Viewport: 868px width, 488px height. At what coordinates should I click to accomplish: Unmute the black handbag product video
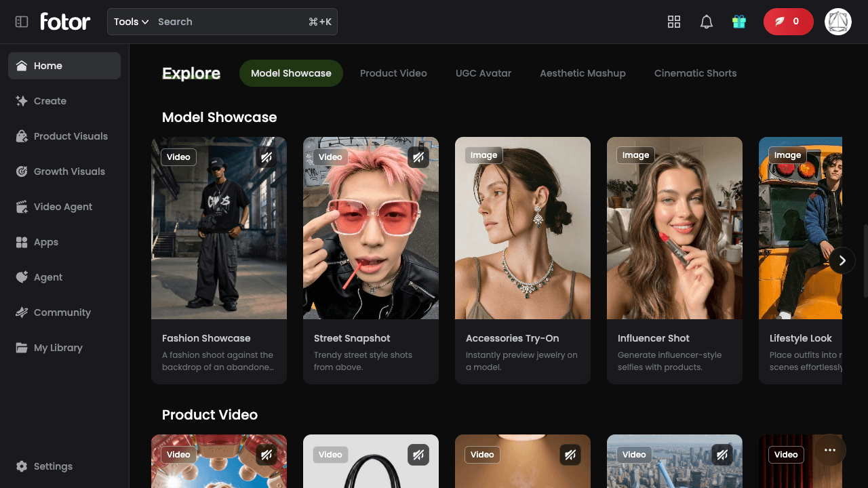418,455
